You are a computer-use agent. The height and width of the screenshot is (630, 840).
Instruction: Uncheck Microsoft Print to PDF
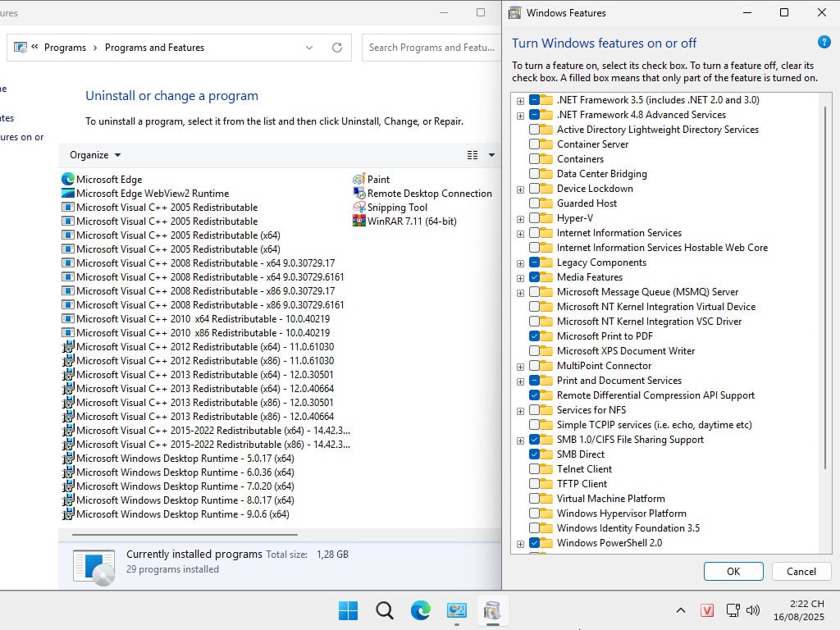tap(534, 336)
